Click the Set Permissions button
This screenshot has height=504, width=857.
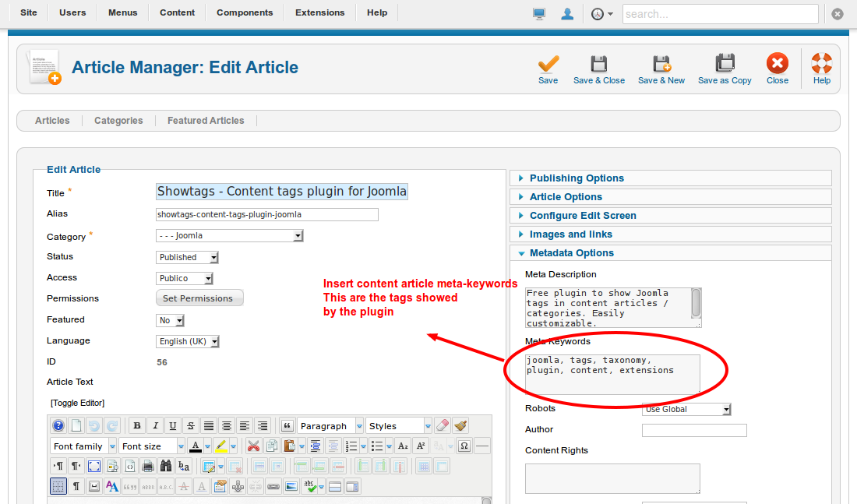coord(199,298)
